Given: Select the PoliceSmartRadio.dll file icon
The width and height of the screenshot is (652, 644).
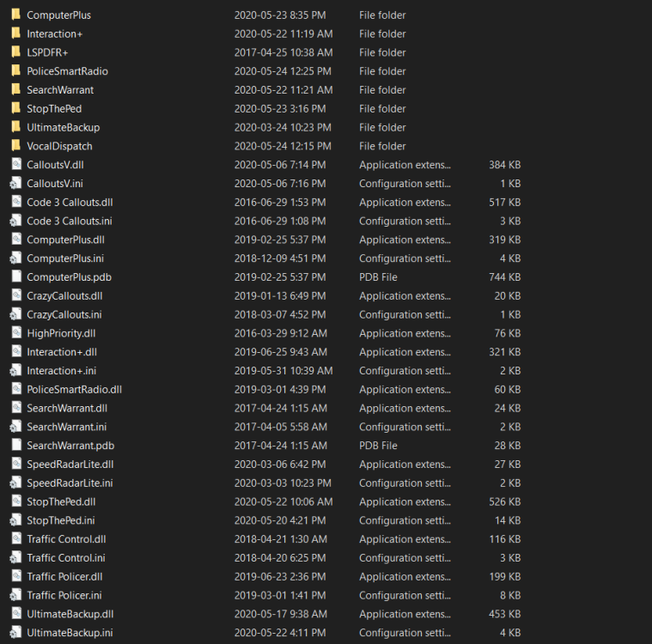Looking at the screenshot, I should [16, 389].
